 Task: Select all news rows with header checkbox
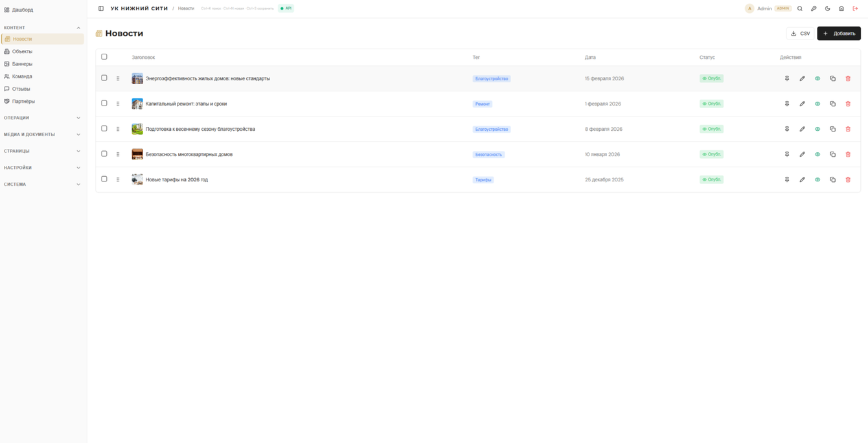104,57
